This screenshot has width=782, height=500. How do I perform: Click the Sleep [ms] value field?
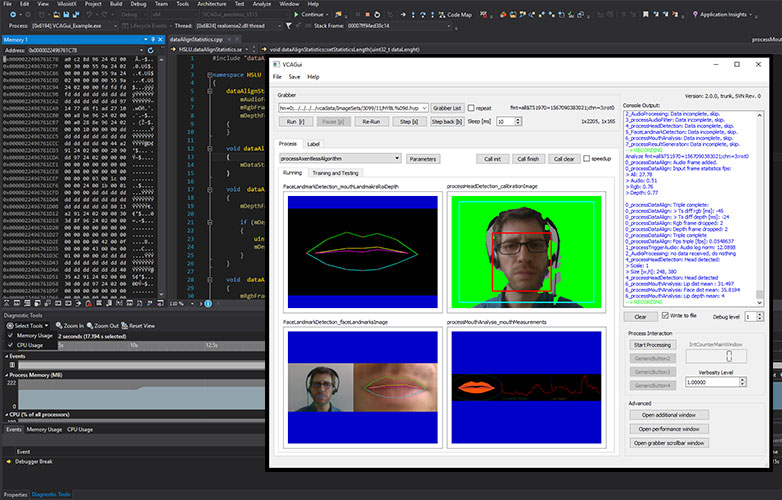[504, 120]
